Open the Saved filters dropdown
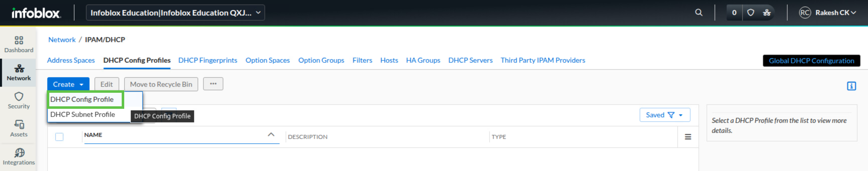The height and width of the screenshot is (171, 868). (x=665, y=115)
